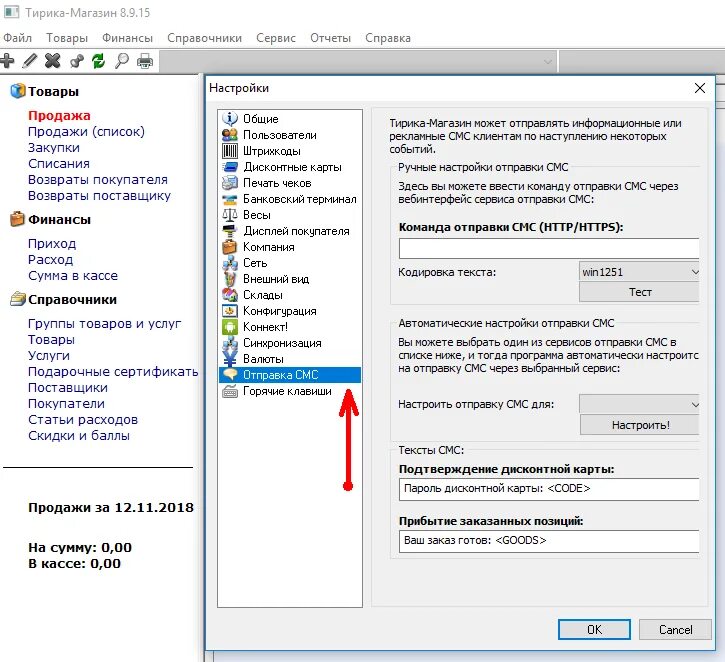Open the Справка menu
The height and width of the screenshot is (662, 725).
pos(388,38)
